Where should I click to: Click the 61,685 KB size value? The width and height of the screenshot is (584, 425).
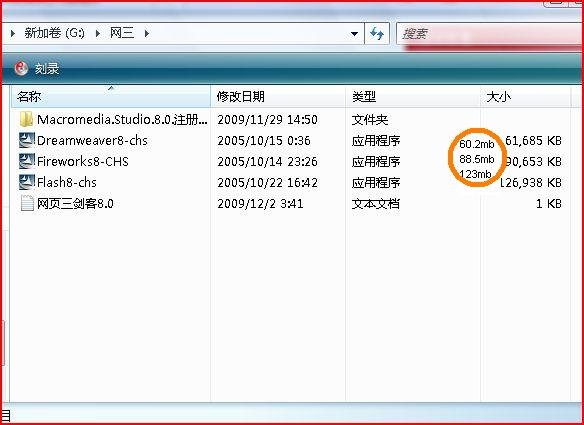pos(533,140)
